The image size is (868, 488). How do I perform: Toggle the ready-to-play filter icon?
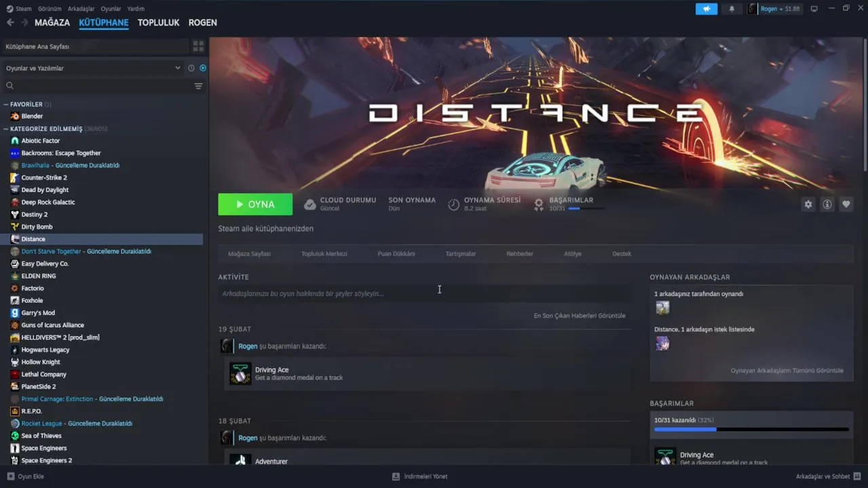click(x=203, y=68)
